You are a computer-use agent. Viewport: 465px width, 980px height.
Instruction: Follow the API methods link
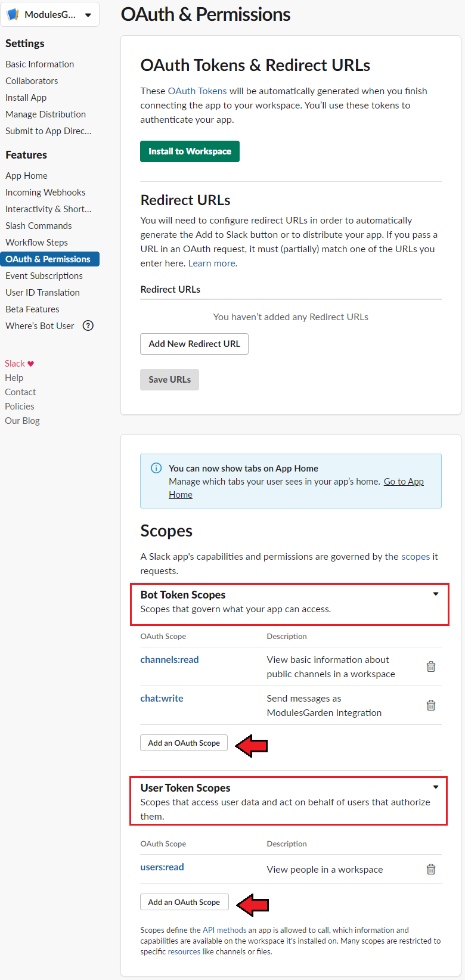(x=224, y=930)
